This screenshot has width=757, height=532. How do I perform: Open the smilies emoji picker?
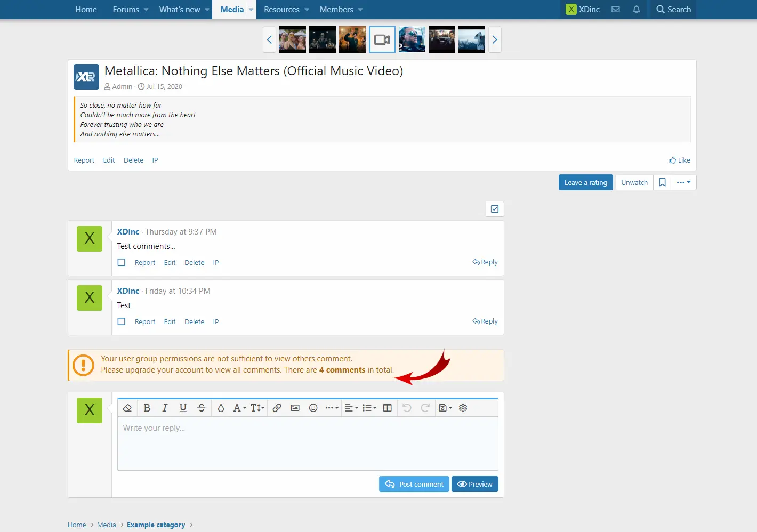(313, 408)
